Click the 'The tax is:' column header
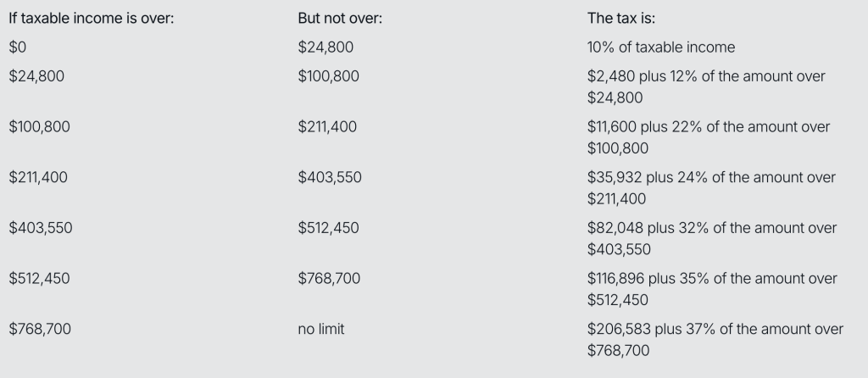Viewport: 868px width, 378px height. [x=621, y=19]
